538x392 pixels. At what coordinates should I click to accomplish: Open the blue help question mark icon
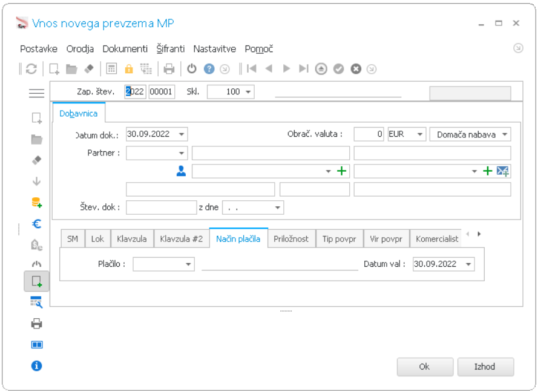[209, 69]
